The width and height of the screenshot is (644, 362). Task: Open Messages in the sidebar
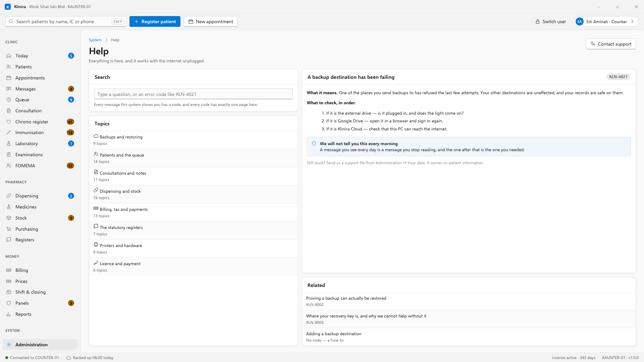[40, 89]
